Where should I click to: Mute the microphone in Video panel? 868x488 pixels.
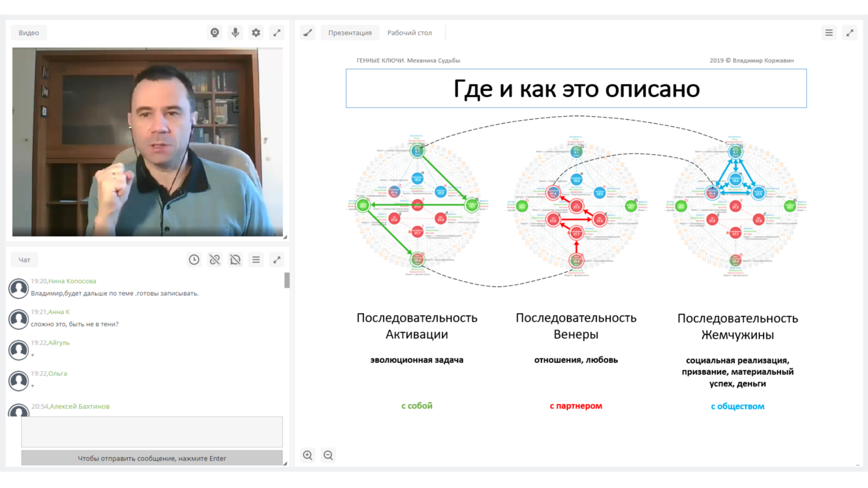[x=235, y=33]
